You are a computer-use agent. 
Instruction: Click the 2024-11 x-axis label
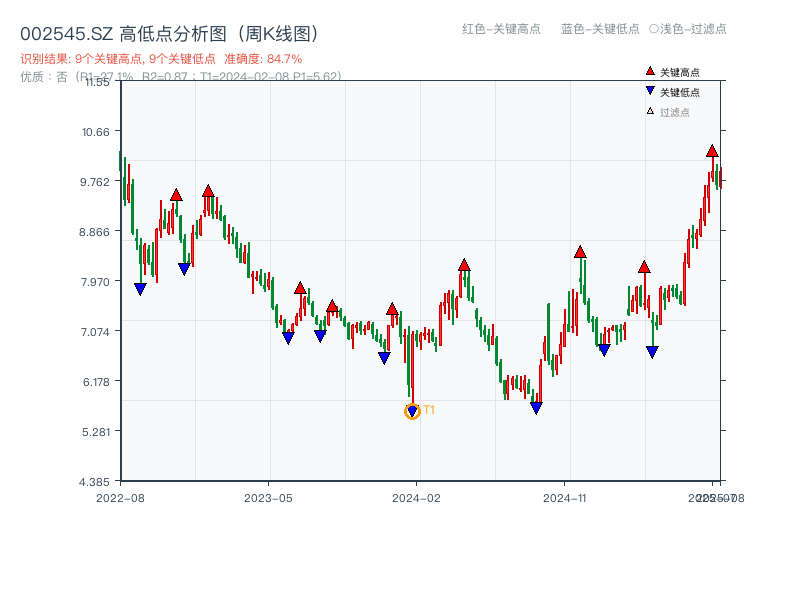point(565,498)
